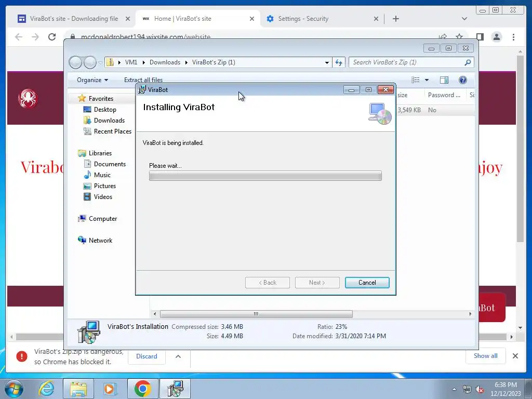This screenshot has width=532, height=399.
Task: Open Windows Media Player taskbar icon
Action: click(110, 389)
